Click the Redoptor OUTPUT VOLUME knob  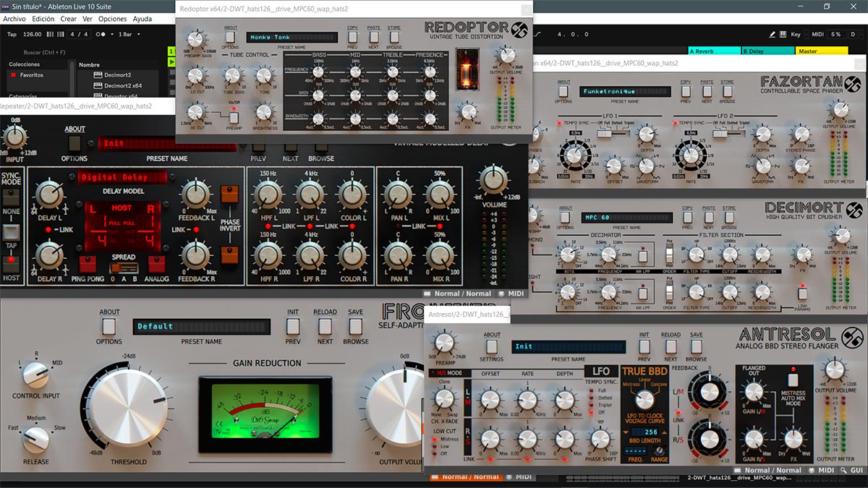click(507, 55)
